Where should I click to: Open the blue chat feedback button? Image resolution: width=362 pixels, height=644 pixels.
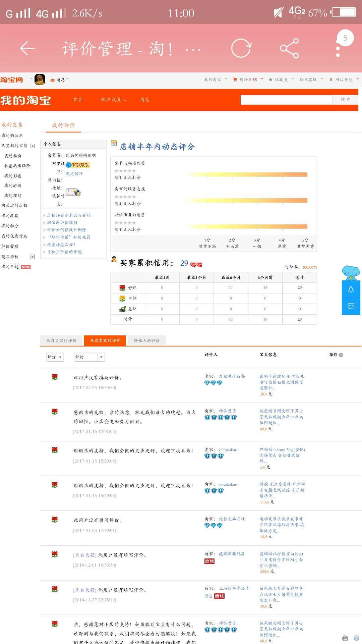351,306
